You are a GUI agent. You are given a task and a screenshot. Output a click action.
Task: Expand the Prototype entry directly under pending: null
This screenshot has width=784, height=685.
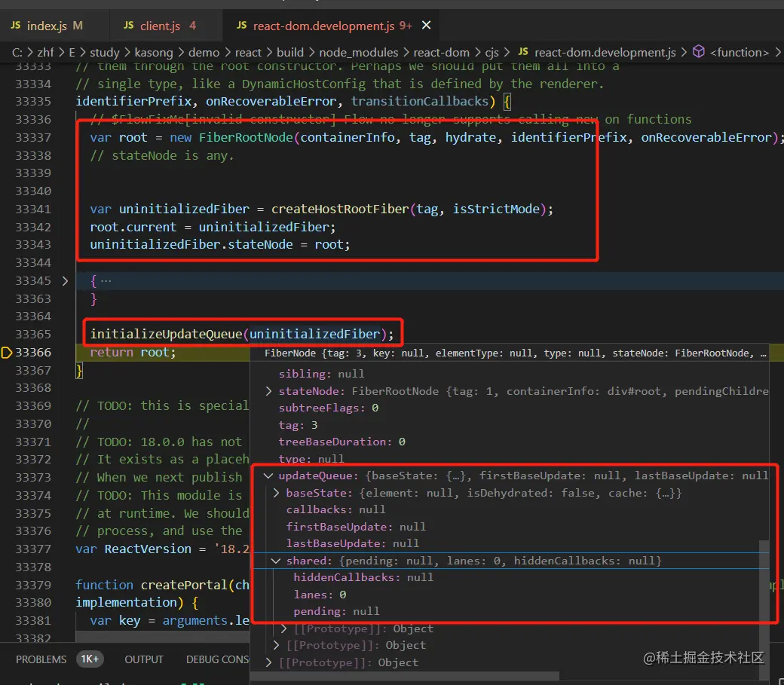click(283, 628)
